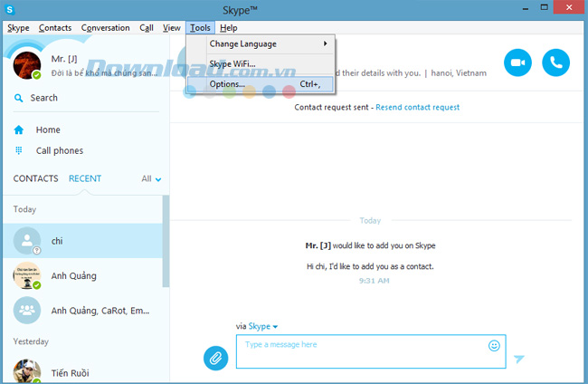Choose Options... from the Tools menu

(261, 84)
